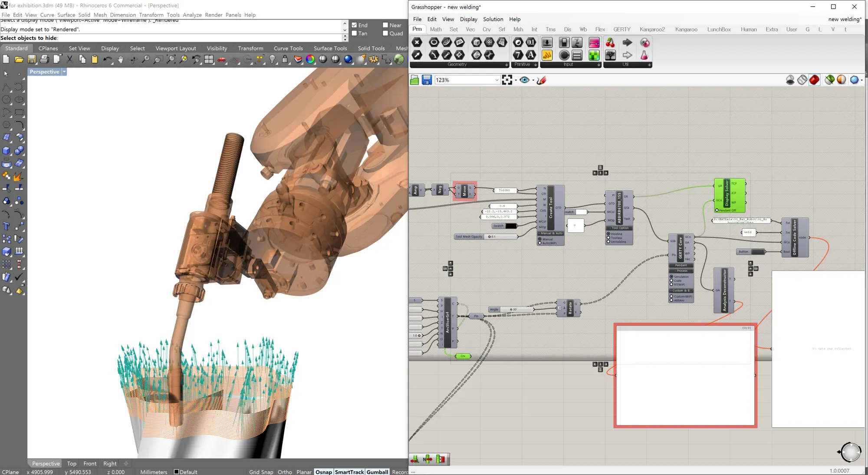The width and height of the screenshot is (868, 475).
Task: Select the Auto(WIP) radio in Create Tool
Action: [x=540, y=243]
